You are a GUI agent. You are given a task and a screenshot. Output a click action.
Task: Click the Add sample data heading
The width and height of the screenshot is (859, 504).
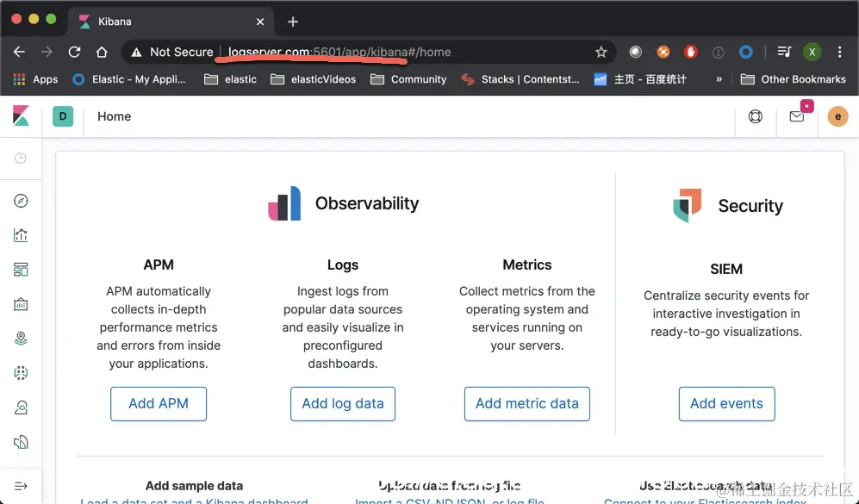click(194, 485)
